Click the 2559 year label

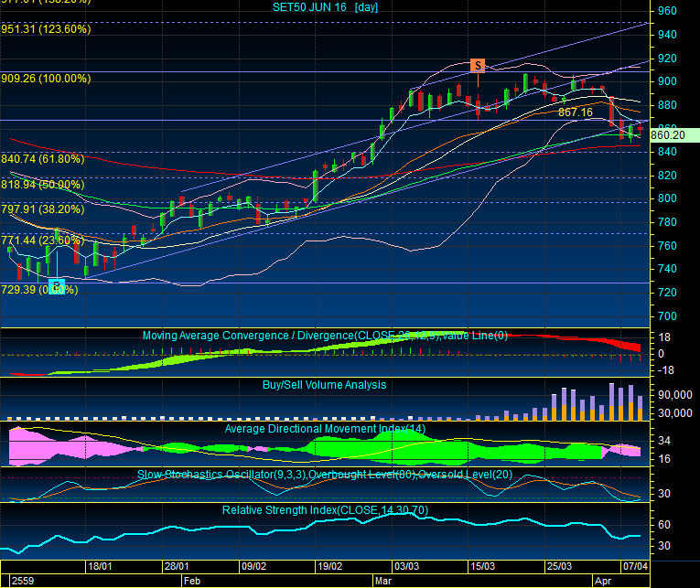(x=23, y=581)
